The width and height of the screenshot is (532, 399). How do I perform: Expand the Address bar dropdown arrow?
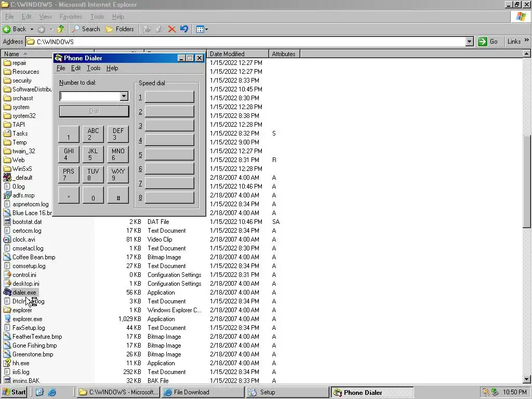click(x=469, y=42)
